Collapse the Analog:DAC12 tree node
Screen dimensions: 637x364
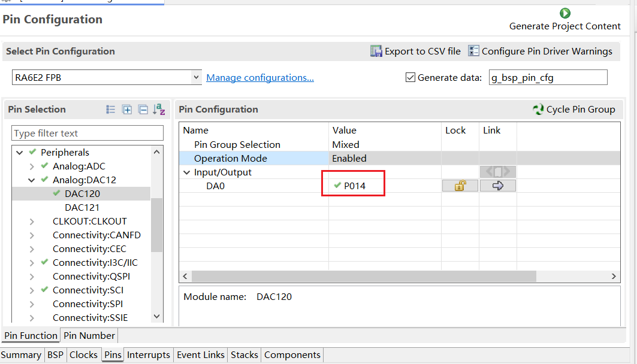[32, 180]
